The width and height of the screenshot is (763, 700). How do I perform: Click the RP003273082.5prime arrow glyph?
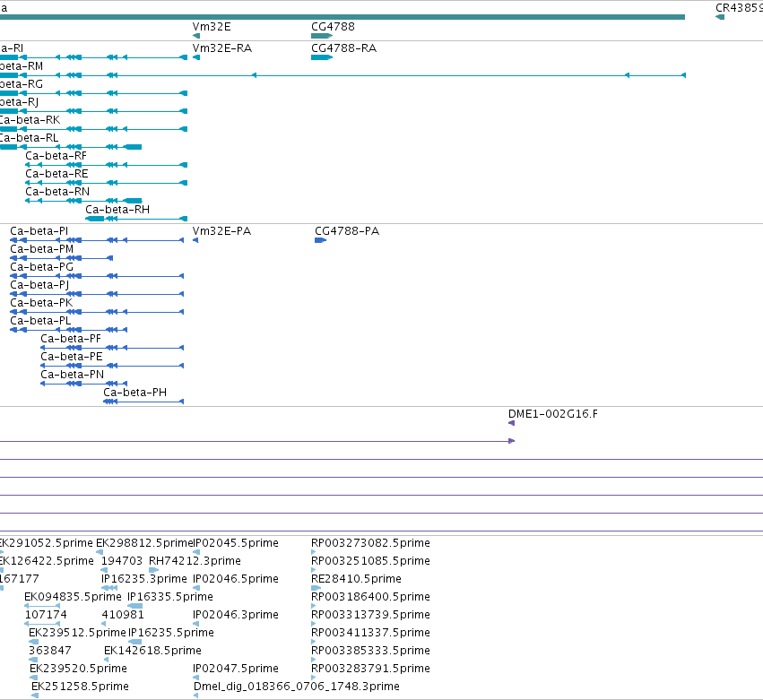point(314,552)
